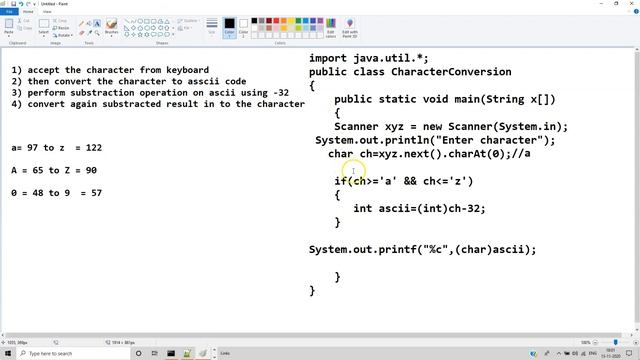This screenshot has height=360, width=640.
Task: Pick the green color swatch
Action: [x=298, y=21]
